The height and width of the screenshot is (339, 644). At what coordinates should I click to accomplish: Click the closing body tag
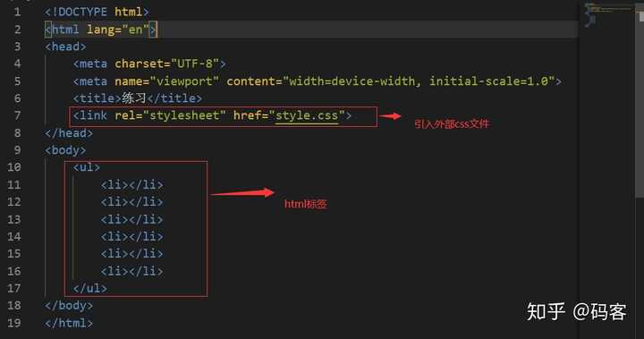[69, 306]
